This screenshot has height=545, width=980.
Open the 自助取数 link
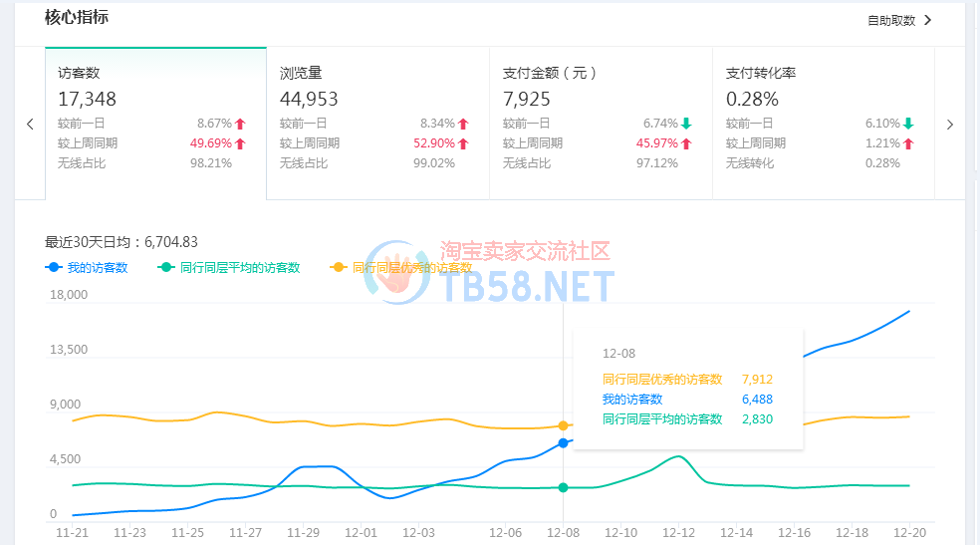coord(891,20)
